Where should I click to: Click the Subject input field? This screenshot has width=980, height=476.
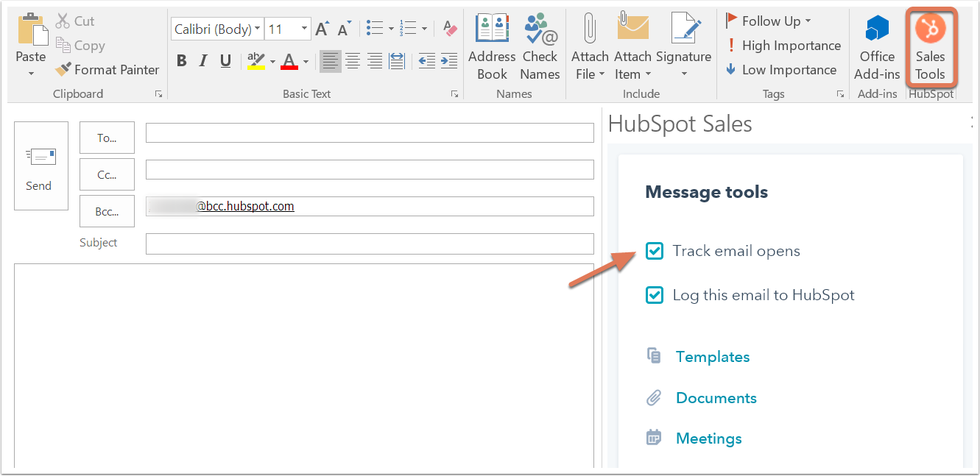pos(368,244)
